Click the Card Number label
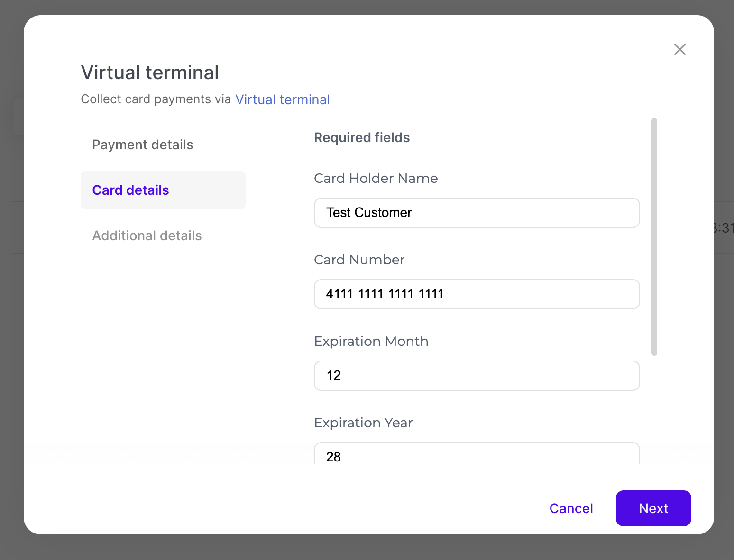 [359, 260]
